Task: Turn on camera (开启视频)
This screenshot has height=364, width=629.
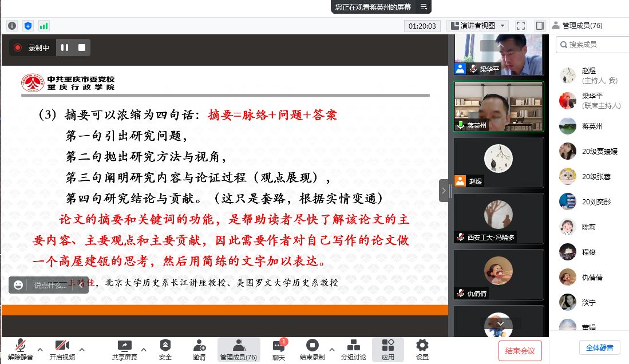Action: [62, 350]
